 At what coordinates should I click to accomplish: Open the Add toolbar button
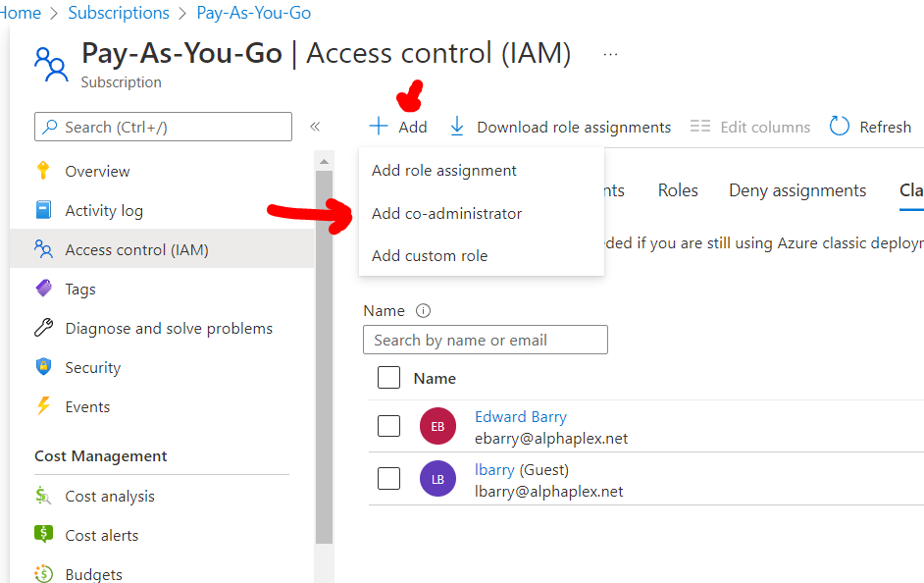coord(398,127)
